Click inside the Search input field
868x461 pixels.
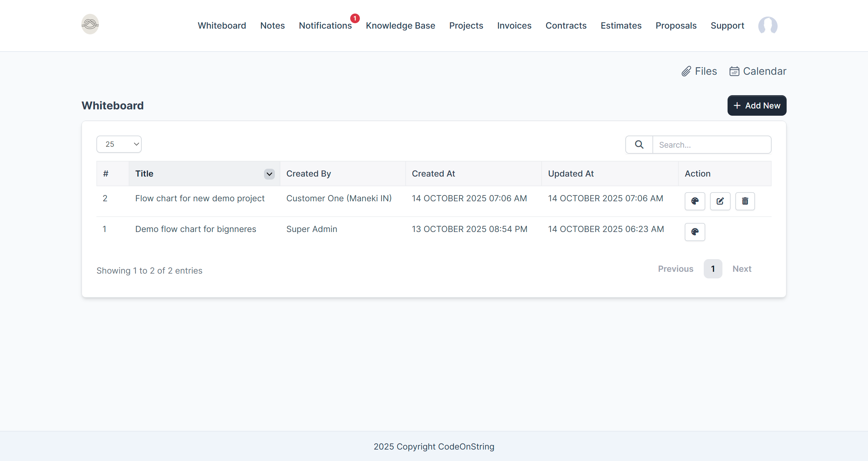tap(711, 145)
